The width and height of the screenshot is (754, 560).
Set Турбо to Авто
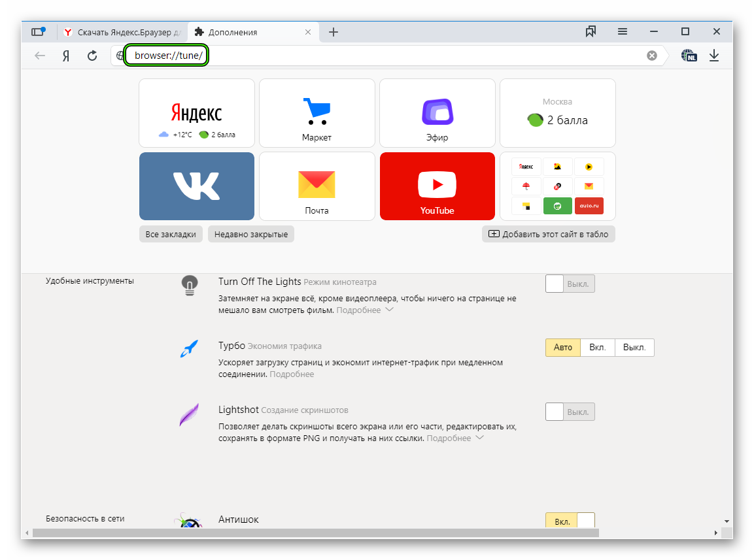click(x=563, y=348)
